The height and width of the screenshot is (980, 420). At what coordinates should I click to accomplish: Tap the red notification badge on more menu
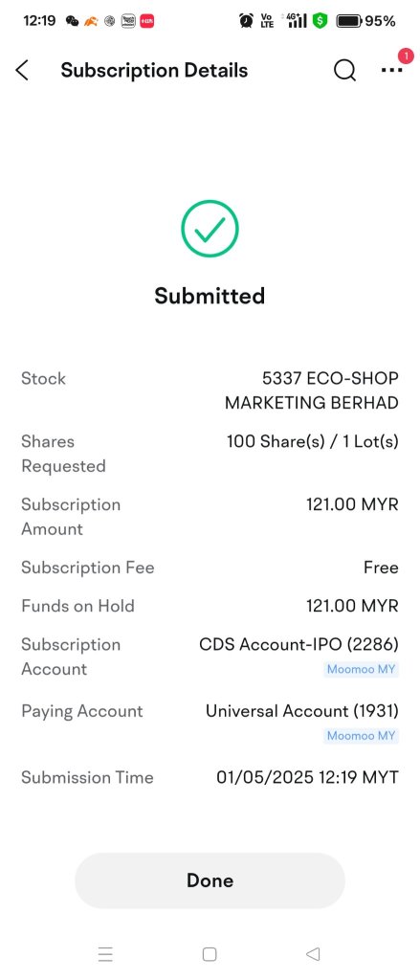tap(407, 56)
